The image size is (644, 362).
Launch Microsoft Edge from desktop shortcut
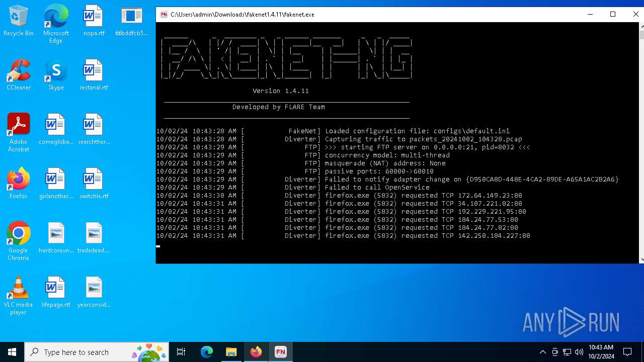click(x=56, y=24)
